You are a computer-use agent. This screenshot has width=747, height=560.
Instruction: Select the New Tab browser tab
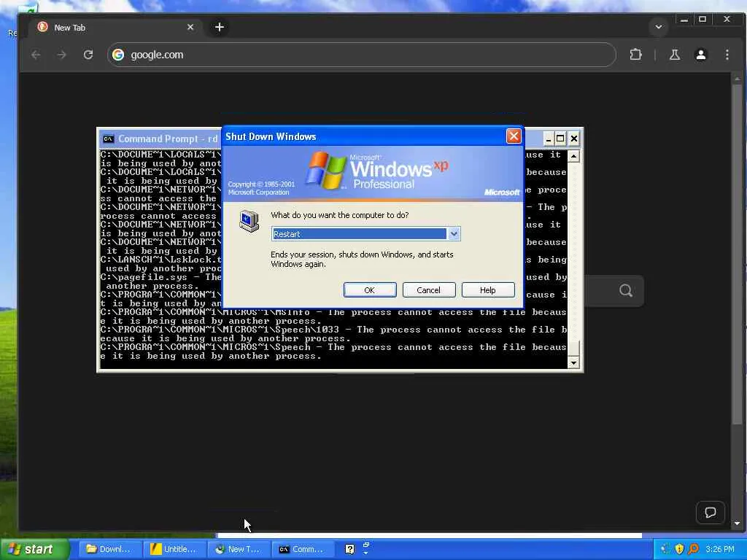(115, 28)
